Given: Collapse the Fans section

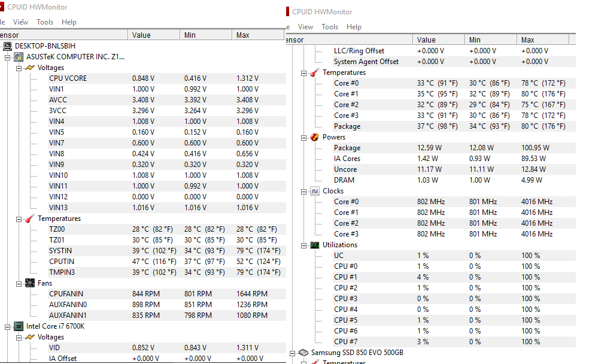Looking at the screenshot, I should click(x=19, y=284).
